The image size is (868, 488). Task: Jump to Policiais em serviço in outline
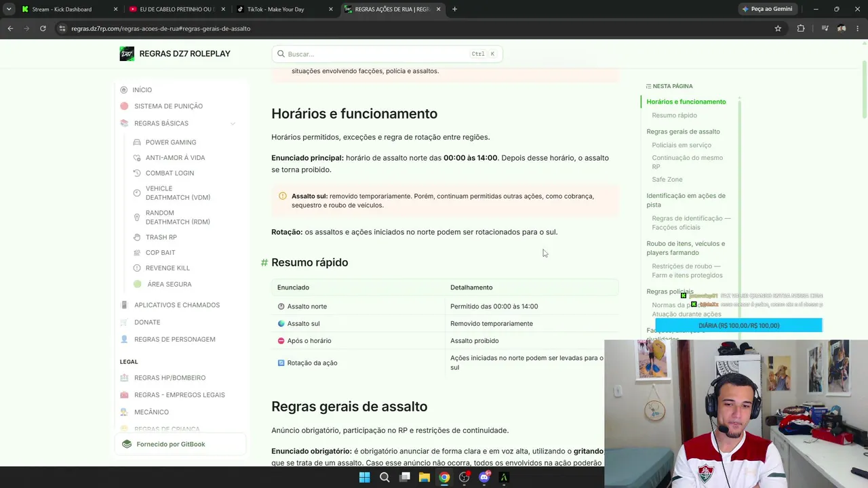point(682,145)
